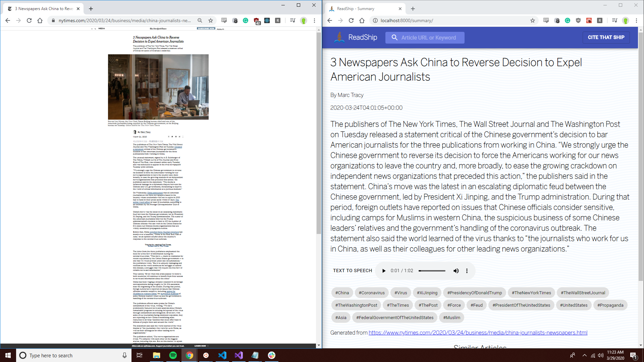Open audio player more options menu

(x=467, y=271)
